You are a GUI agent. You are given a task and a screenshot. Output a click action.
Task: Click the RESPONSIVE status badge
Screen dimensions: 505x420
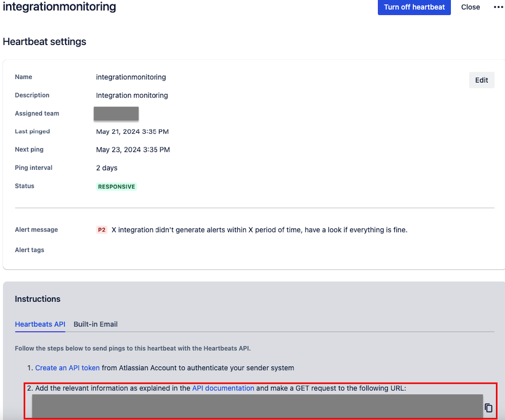click(116, 186)
